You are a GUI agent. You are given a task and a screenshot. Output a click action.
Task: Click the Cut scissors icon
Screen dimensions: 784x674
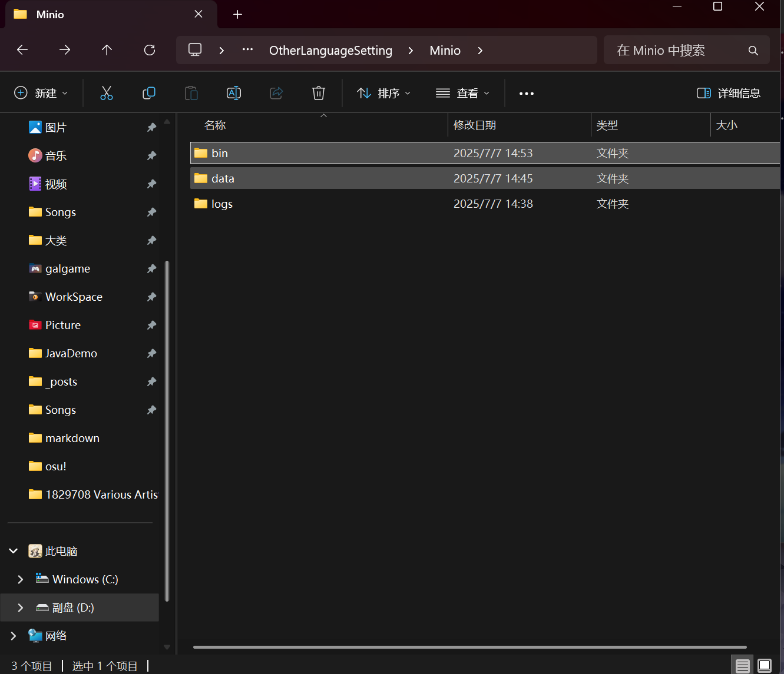[x=106, y=93]
